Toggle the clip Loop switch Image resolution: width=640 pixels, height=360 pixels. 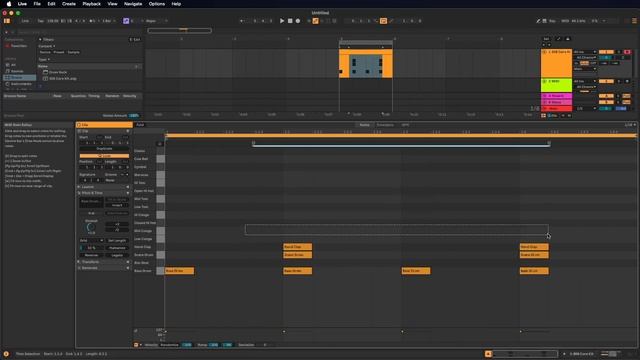pyautogui.click(x=104, y=156)
